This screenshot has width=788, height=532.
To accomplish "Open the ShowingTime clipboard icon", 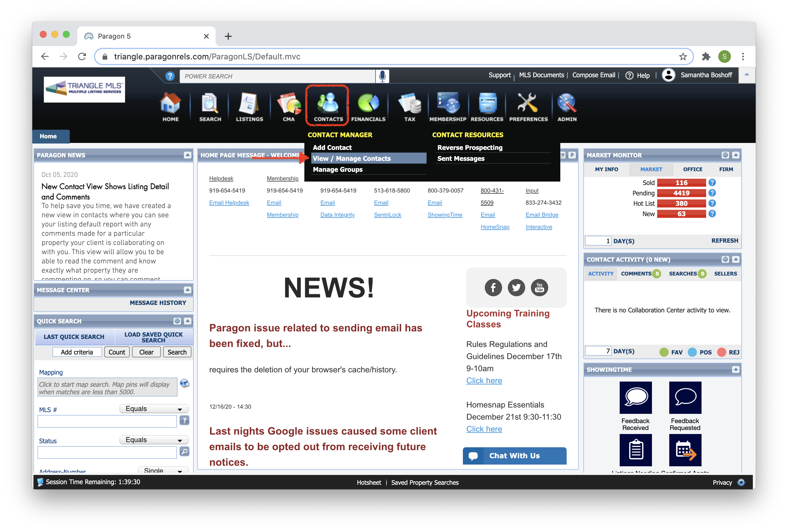I will [x=636, y=450].
